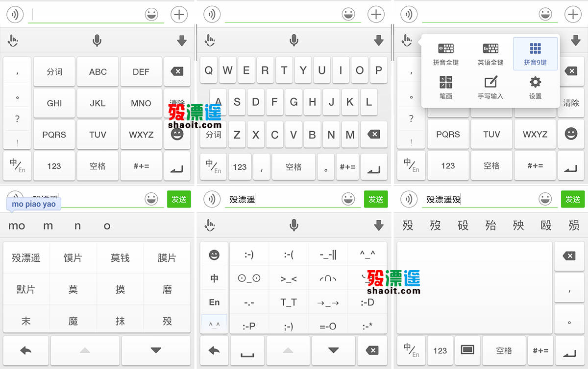Insert the =-O emoticon
The height and width of the screenshot is (369, 588).
pyautogui.click(x=328, y=326)
